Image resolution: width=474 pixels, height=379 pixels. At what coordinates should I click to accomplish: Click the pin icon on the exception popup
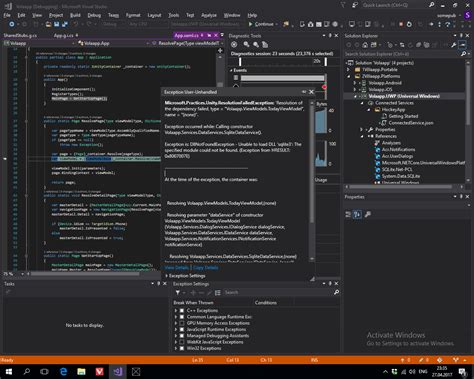point(304,92)
